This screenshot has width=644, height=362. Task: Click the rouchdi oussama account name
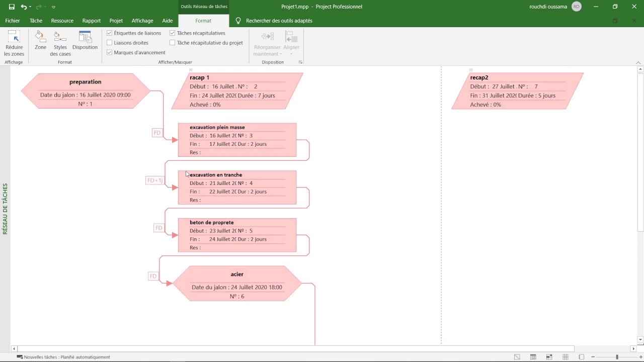coord(548,7)
